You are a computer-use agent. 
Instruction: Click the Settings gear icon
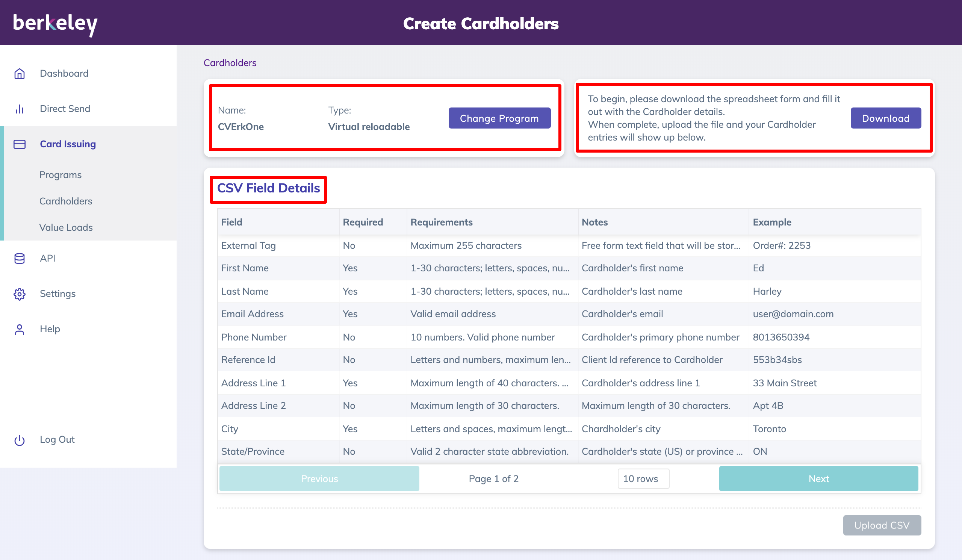click(x=20, y=294)
